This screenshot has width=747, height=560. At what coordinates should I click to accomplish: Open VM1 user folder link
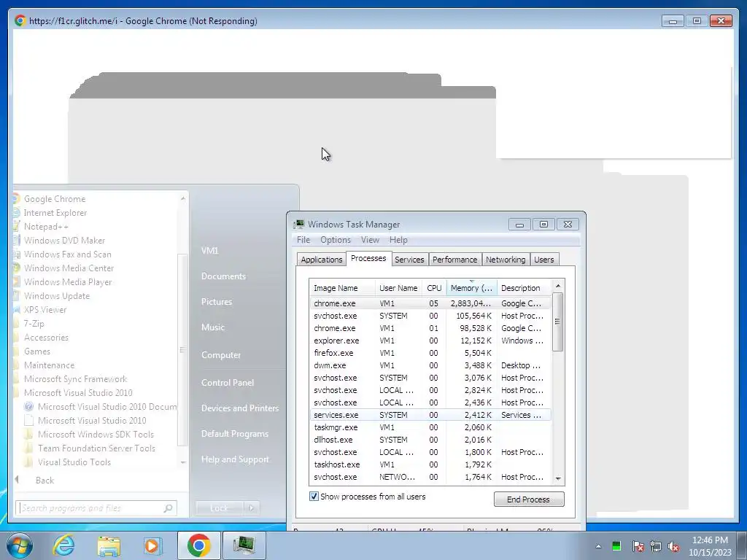[x=209, y=251]
